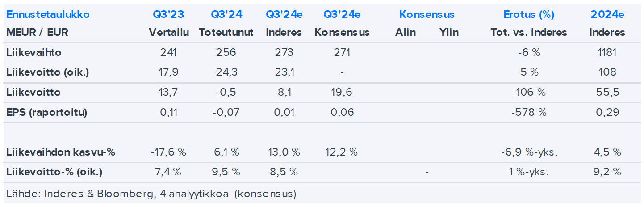
Task: Select the Liikevoitto (oik.) row label
Action: tap(48, 72)
